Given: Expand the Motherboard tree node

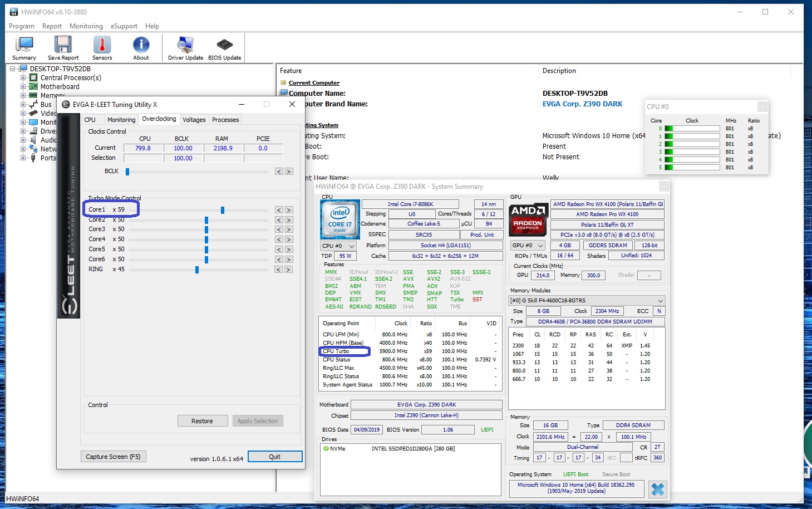Looking at the screenshot, I should (23, 87).
